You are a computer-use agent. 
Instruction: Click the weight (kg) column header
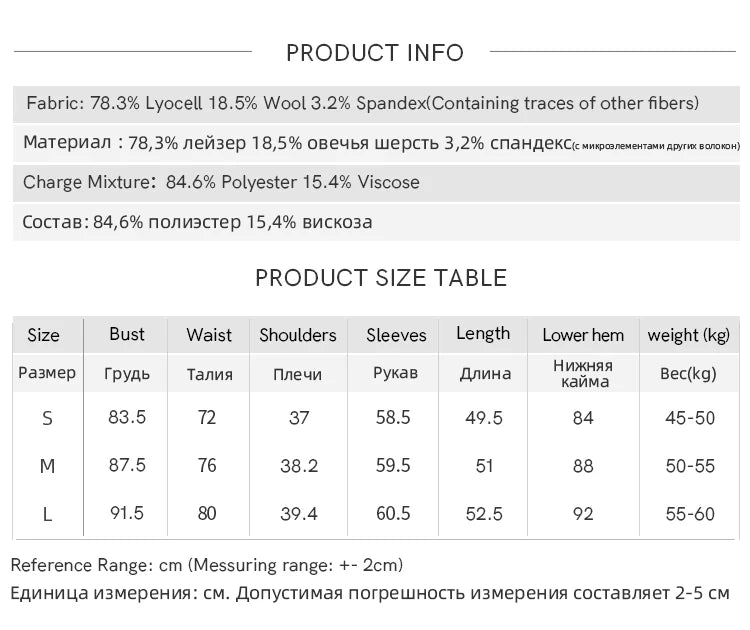[689, 335]
